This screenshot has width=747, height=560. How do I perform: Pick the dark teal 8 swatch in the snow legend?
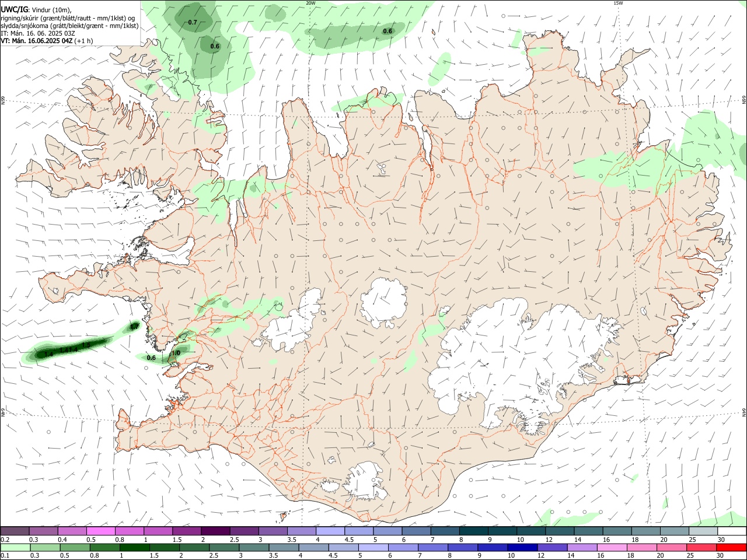point(474,531)
